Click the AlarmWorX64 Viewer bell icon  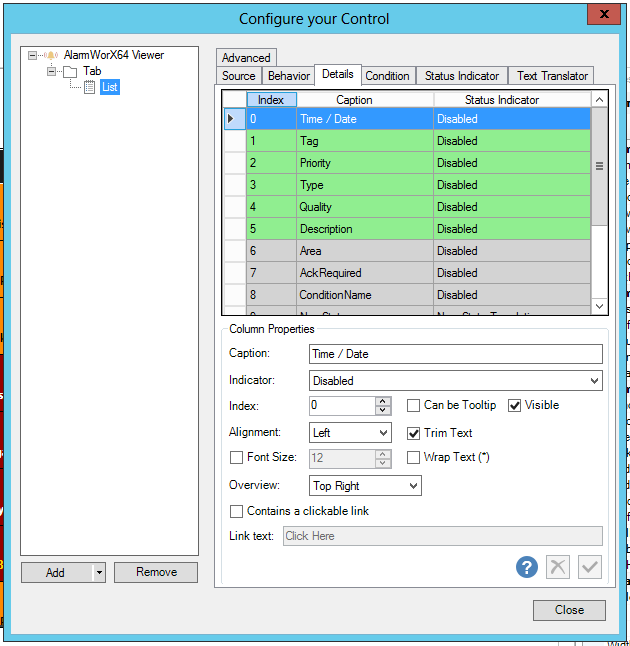(50, 55)
